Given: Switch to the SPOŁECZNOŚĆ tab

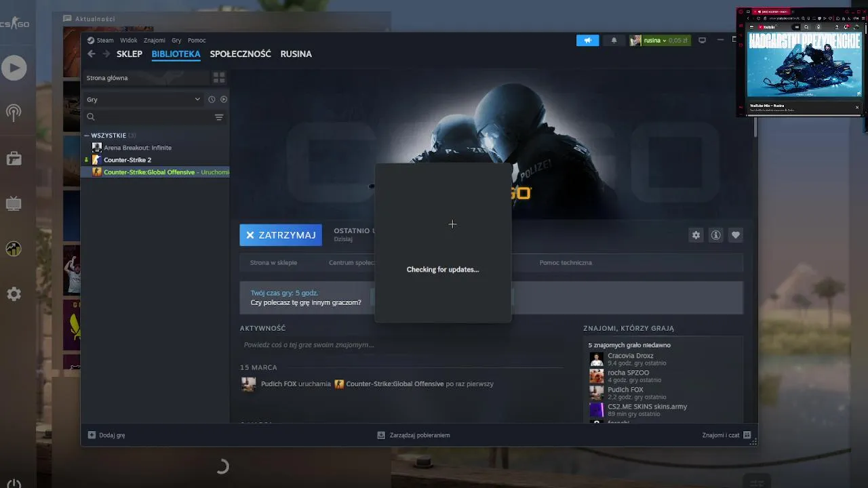Looking at the screenshot, I should 240,54.
